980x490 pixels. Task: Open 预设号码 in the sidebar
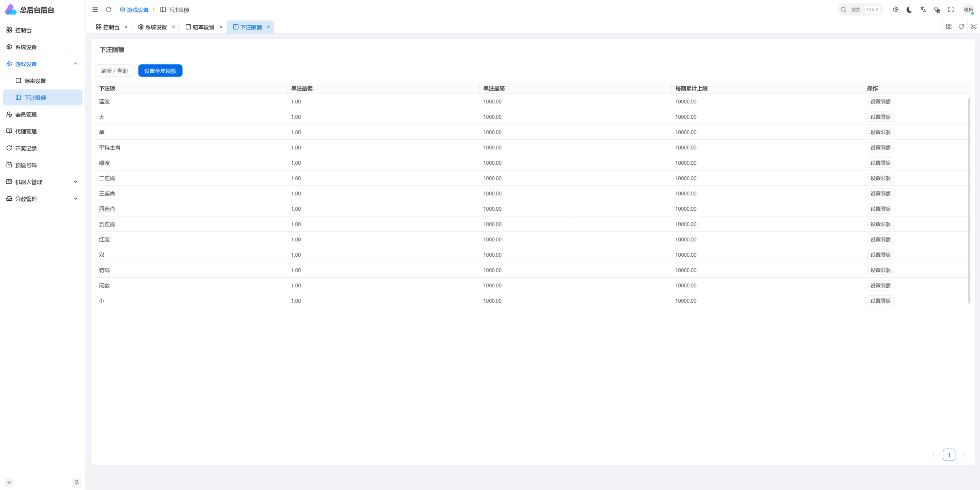click(x=43, y=165)
